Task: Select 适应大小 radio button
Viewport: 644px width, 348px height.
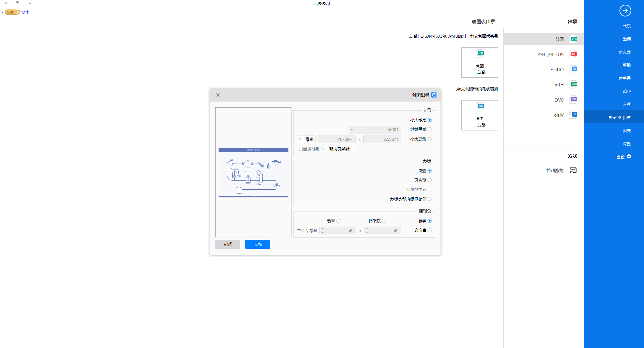Action: [x=429, y=139]
